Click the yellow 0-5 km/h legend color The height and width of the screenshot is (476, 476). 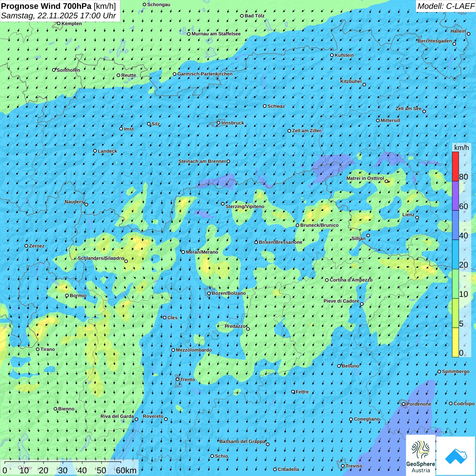(455, 342)
